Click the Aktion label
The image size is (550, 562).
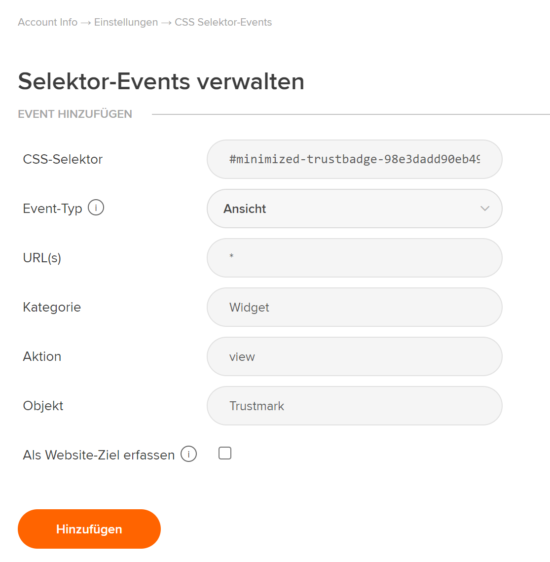coord(42,357)
